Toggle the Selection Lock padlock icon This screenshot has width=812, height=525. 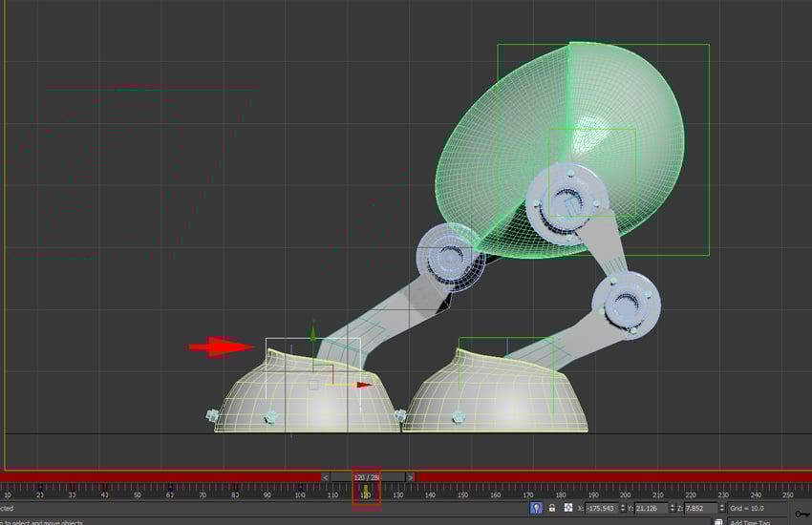click(552, 508)
